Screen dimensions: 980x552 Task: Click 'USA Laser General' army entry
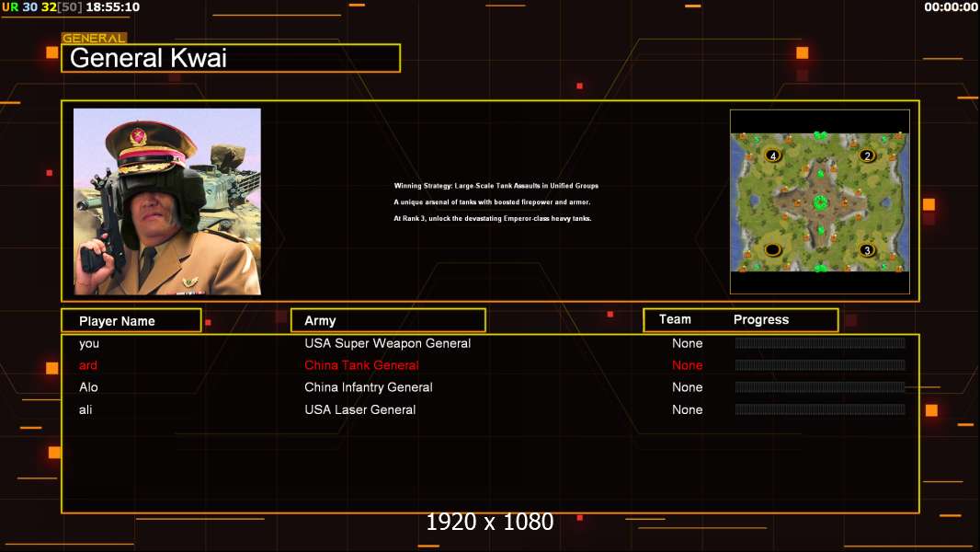[360, 409]
